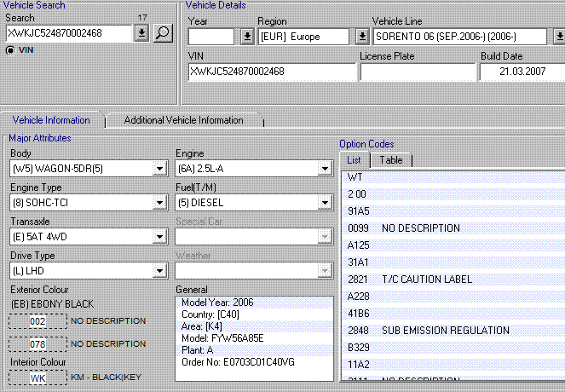Click the License Plate input field
Screen dimensions: 565x392
tap(417, 72)
